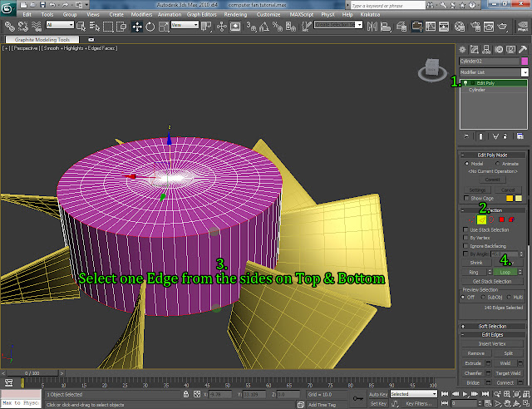The width and height of the screenshot is (532, 409).
Task: Select the Edge sub-object level icon
Action: tap(481, 219)
